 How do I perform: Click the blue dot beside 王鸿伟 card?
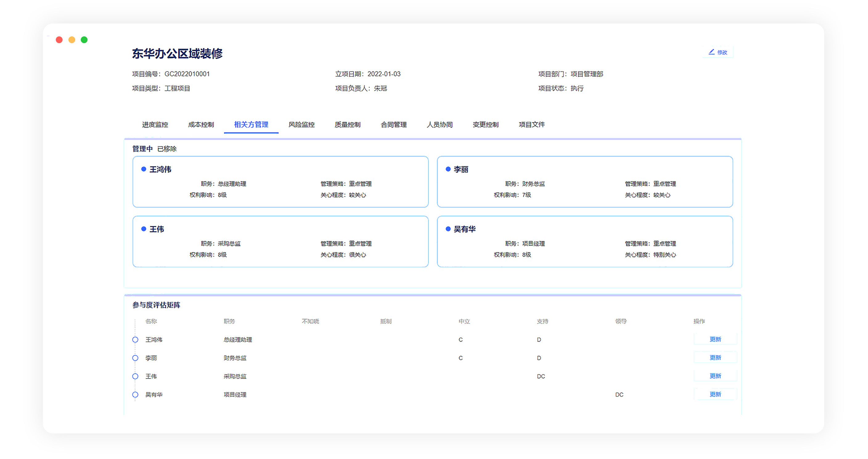click(144, 169)
